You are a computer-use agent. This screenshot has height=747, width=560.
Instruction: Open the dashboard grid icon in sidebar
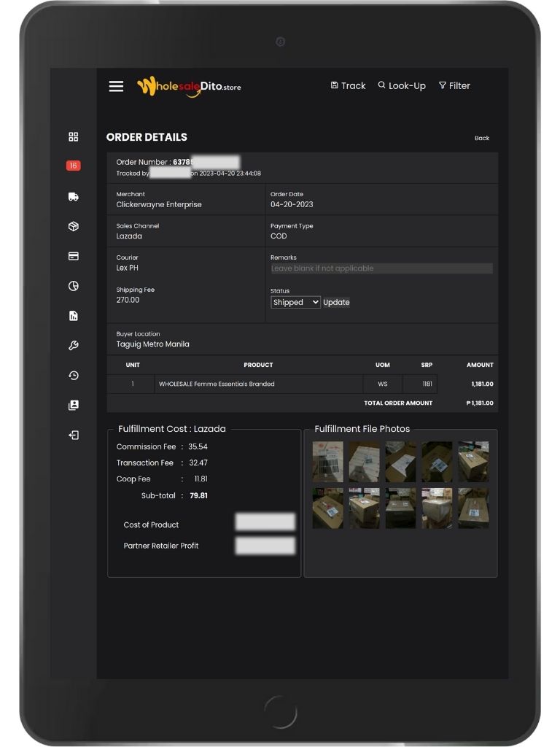[x=74, y=137]
